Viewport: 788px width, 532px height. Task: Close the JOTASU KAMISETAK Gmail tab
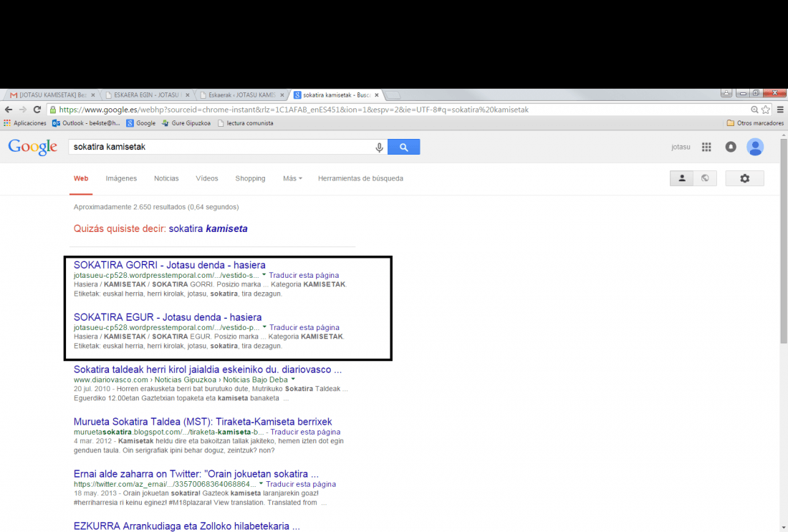click(93, 95)
